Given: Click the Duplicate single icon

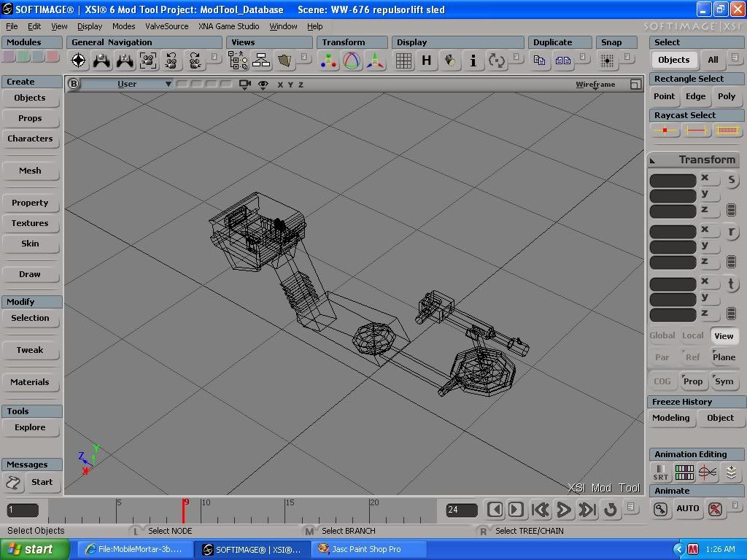Looking at the screenshot, I should click(x=539, y=61).
